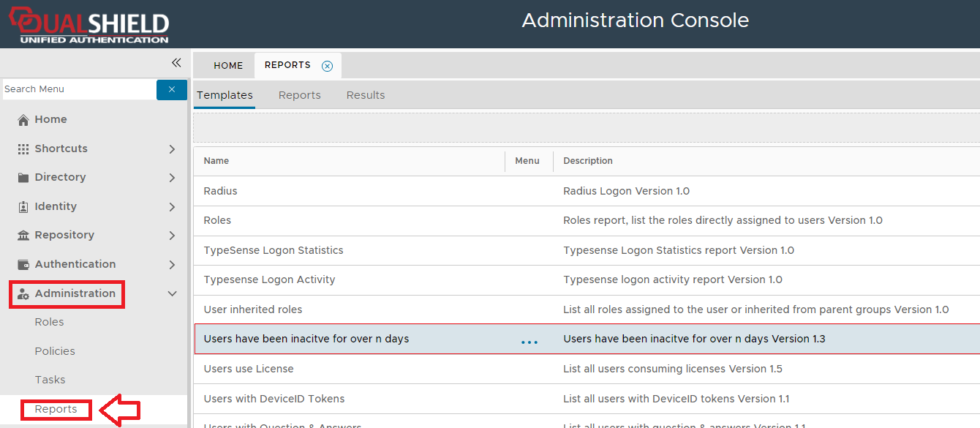
Task: Close the REPORTS tab
Action: pos(327,66)
